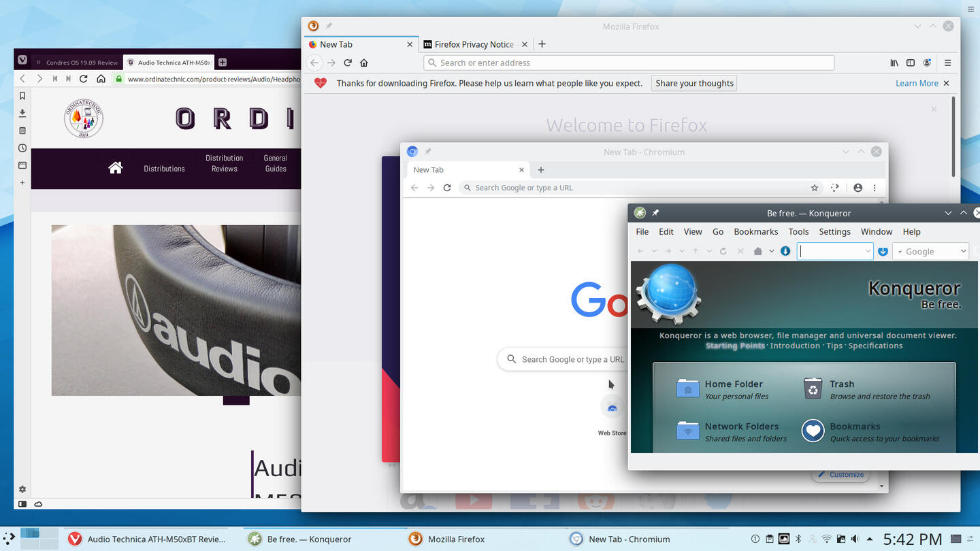The width and height of the screenshot is (980, 551).
Task: Open new tab in Vivaldi
Action: tap(222, 62)
